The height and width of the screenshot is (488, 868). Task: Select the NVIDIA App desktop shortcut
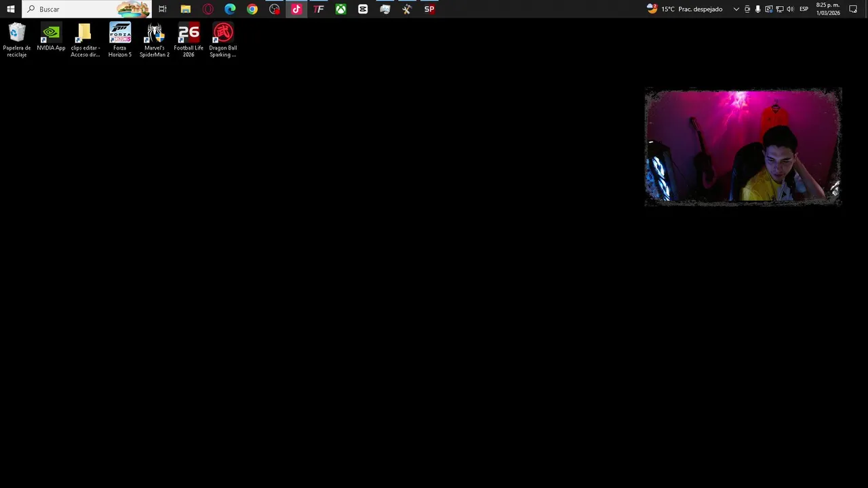click(x=51, y=38)
